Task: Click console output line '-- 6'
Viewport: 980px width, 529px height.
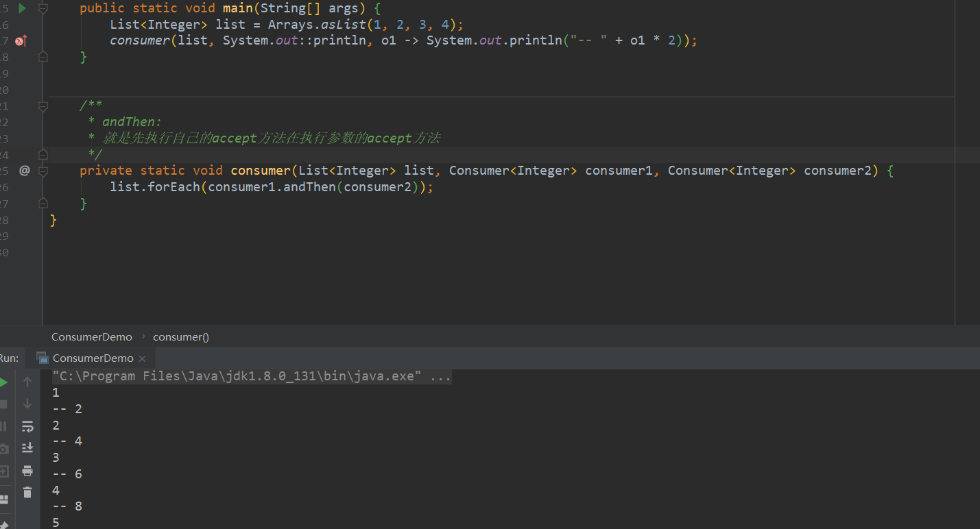Action: pyautogui.click(x=67, y=474)
